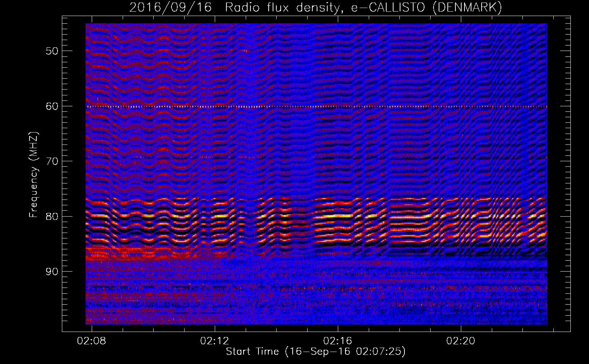This screenshot has height=364, width=589.
Task: Click the "02:20" time tick label
Action: 461,341
